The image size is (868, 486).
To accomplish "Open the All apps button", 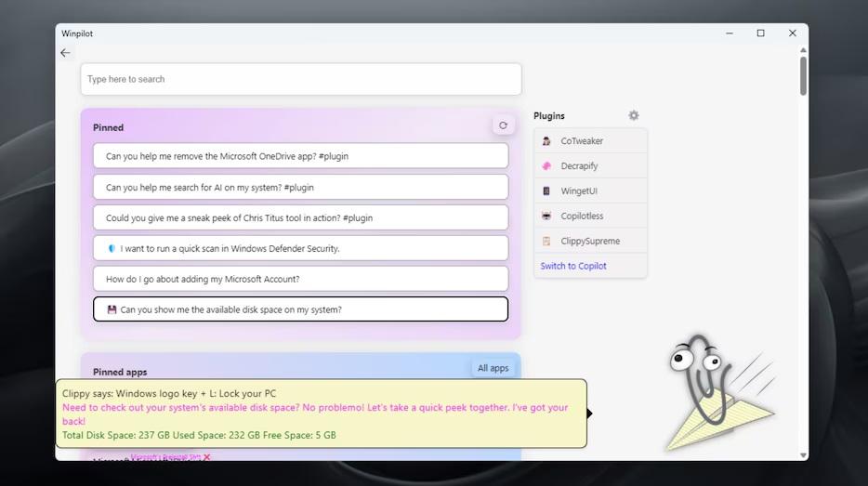I will tap(493, 368).
